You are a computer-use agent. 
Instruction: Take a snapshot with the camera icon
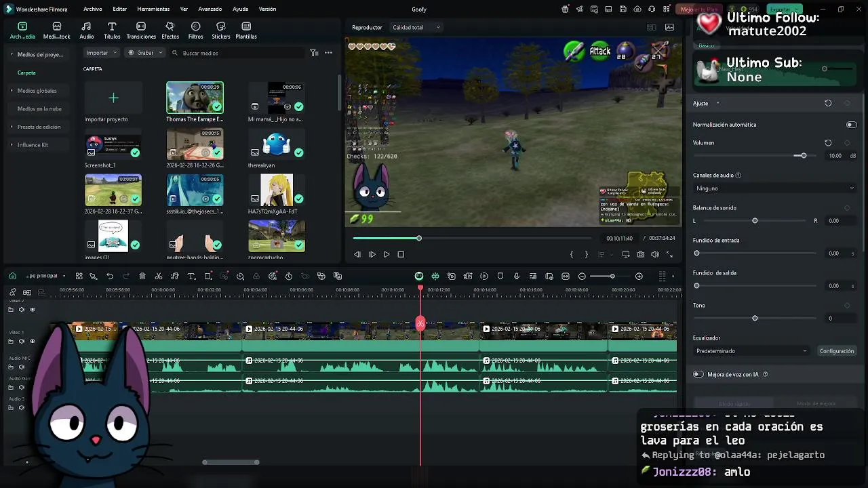pyautogui.click(x=640, y=254)
